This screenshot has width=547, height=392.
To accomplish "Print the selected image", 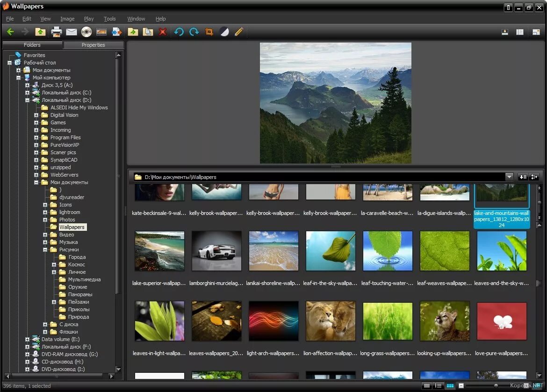I will pos(56,32).
